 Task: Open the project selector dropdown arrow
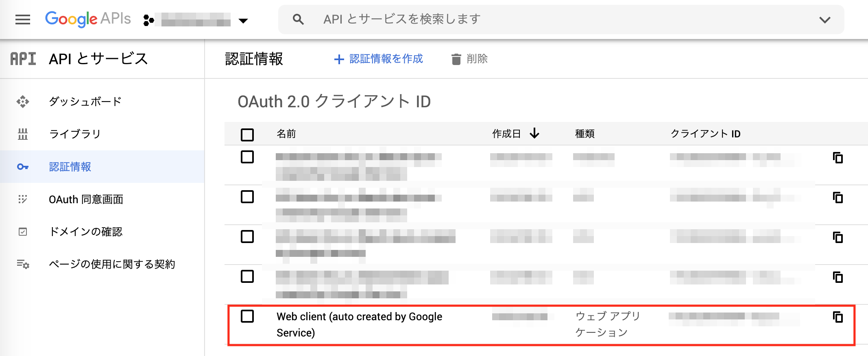click(243, 21)
